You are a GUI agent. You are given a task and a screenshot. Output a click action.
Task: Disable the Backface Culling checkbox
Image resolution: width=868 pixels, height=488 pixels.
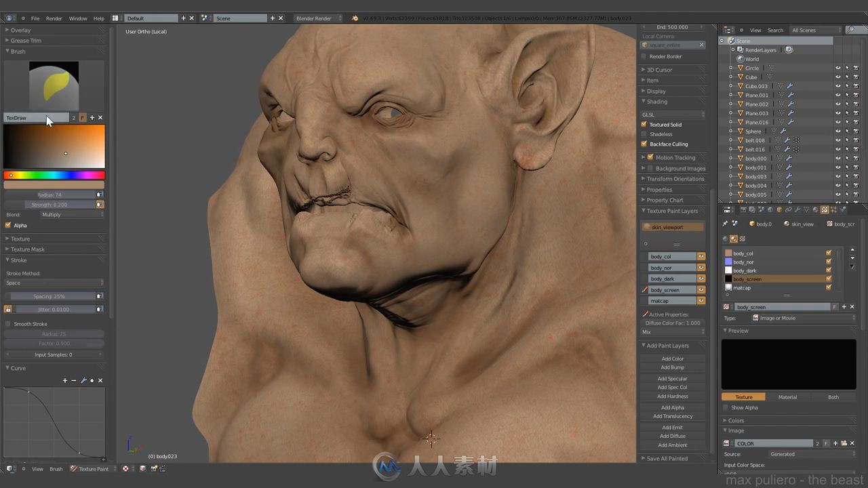644,144
